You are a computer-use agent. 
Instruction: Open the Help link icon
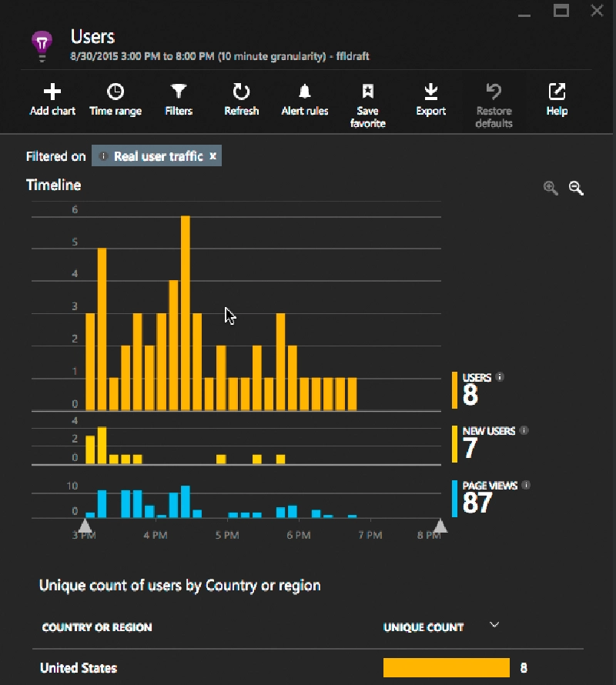[x=557, y=92]
